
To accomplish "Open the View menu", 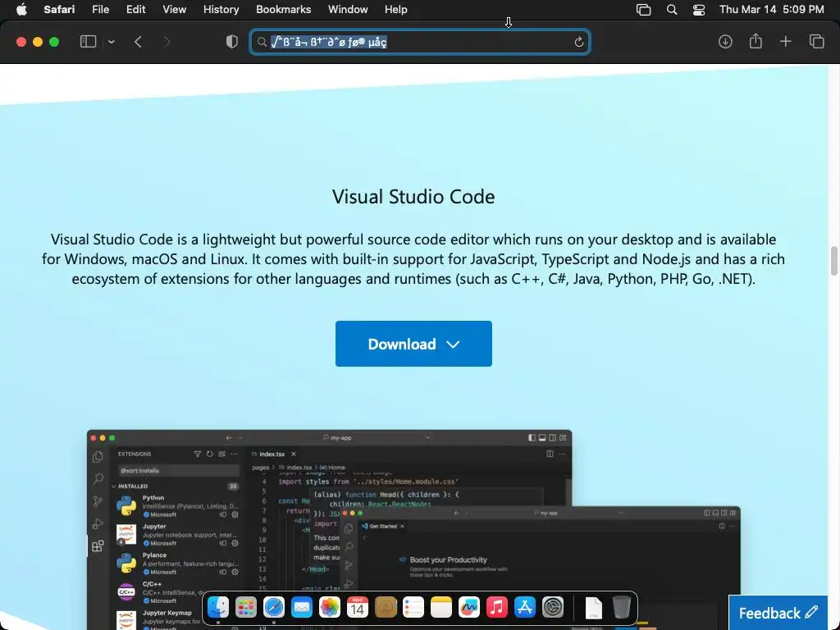I will pyautogui.click(x=174, y=10).
